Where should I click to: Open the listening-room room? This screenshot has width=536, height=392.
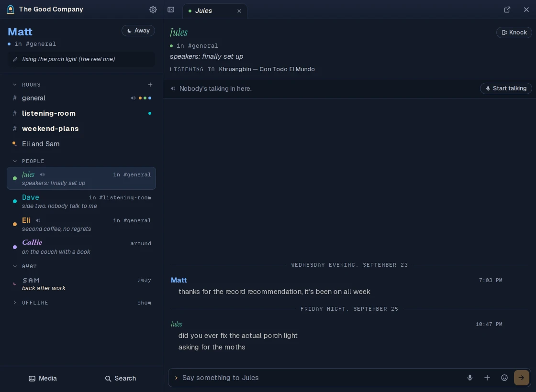point(81,113)
